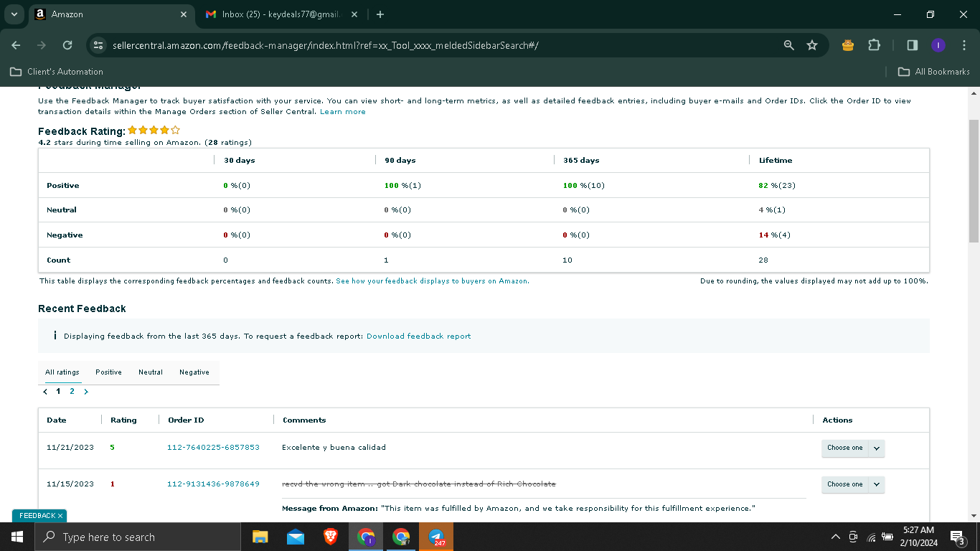This screenshot has height=551, width=980.
Task: Click Download feedback report link
Action: (419, 336)
